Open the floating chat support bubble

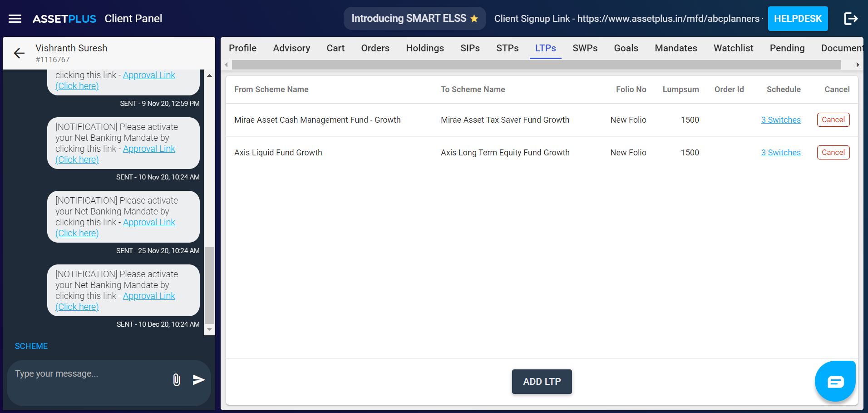point(835,382)
